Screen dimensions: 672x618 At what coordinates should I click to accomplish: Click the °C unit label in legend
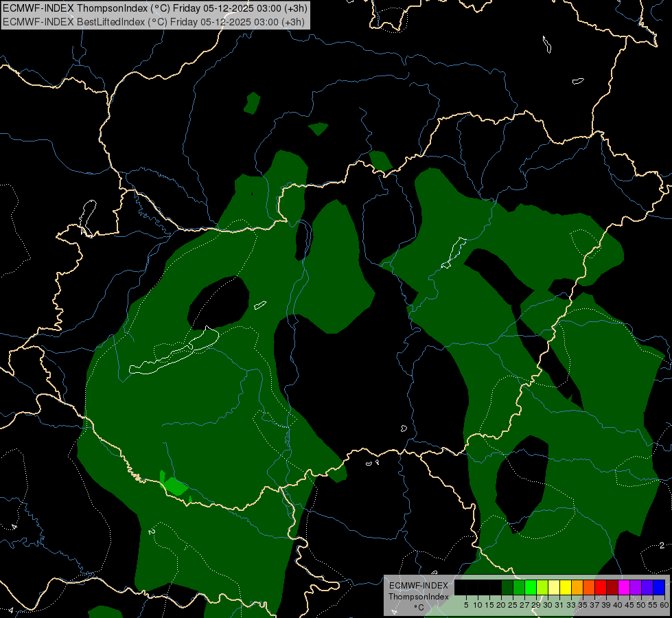(419, 607)
